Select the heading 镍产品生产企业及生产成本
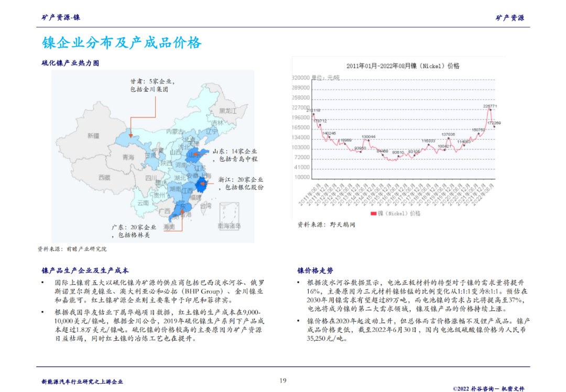 coord(85,270)
